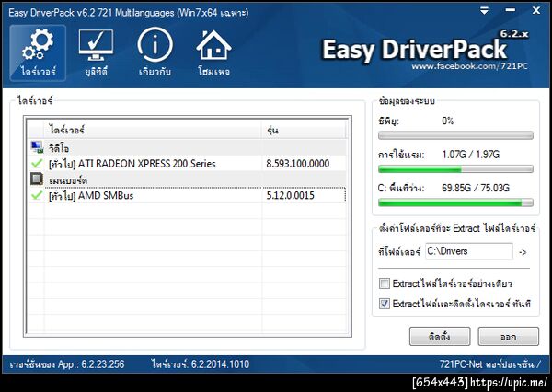The height and width of the screenshot is (392, 552).
Task: Click the version 8.593.100.0000 cell
Action: click(298, 164)
